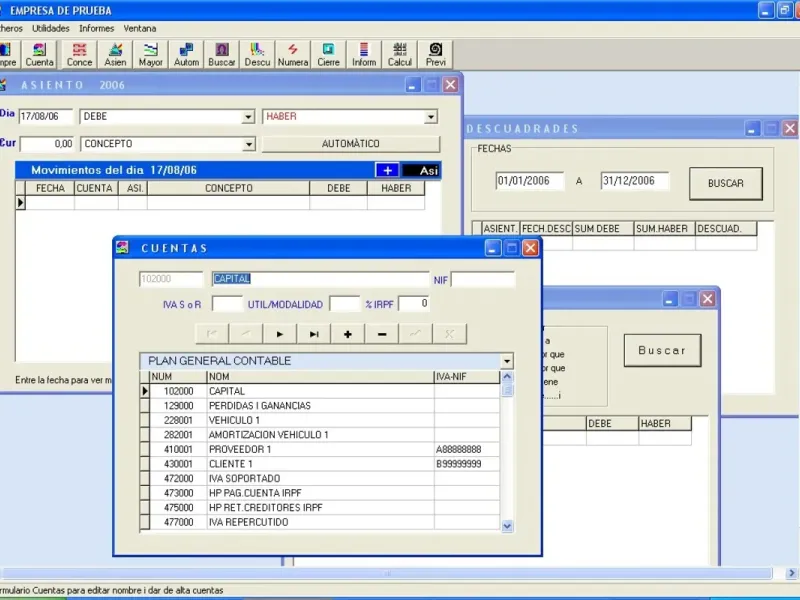Viewport: 800px width, 600px height.
Task: Click the Autom toolbar icon
Action: click(x=186, y=54)
